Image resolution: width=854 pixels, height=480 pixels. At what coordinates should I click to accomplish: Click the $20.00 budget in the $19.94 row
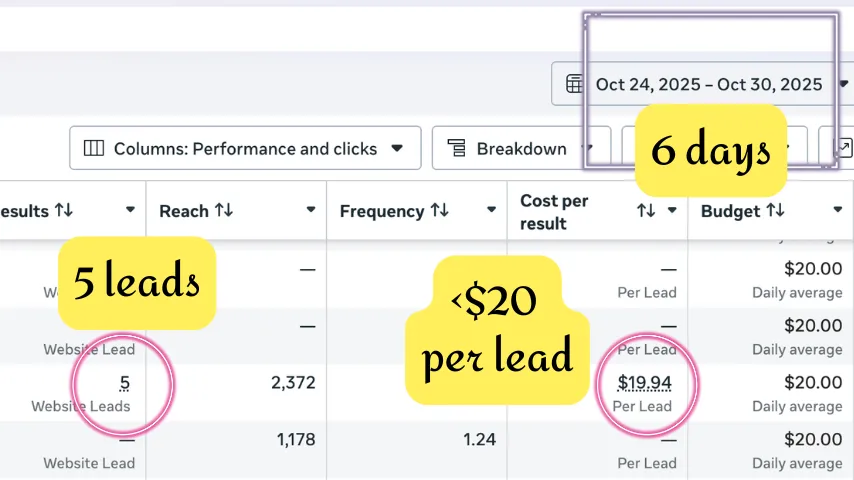813,382
